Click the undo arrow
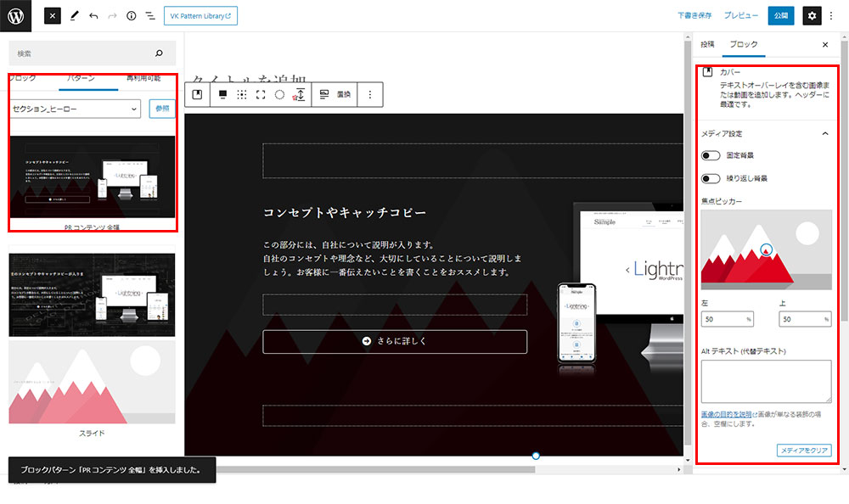 [93, 16]
